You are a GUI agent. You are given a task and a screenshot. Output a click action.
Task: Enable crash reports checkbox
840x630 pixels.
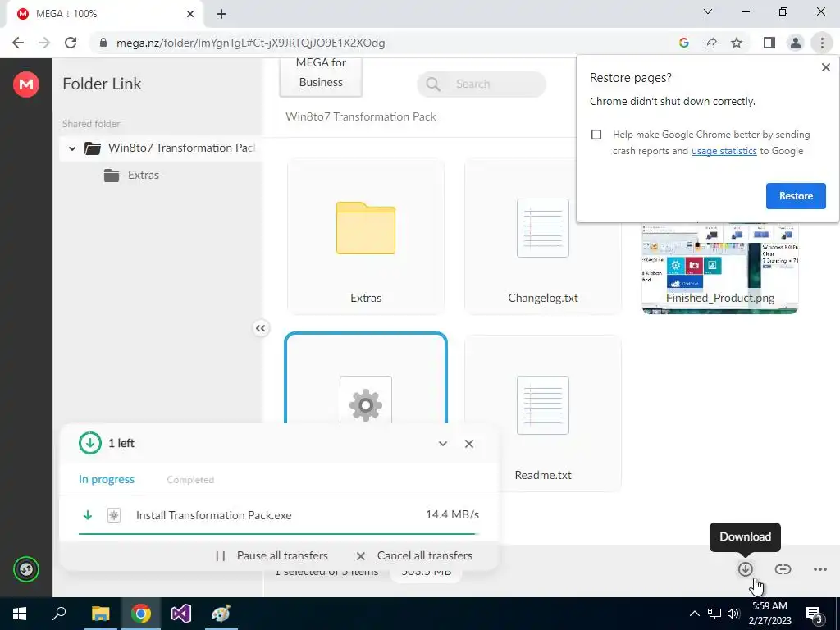coord(596,135)
